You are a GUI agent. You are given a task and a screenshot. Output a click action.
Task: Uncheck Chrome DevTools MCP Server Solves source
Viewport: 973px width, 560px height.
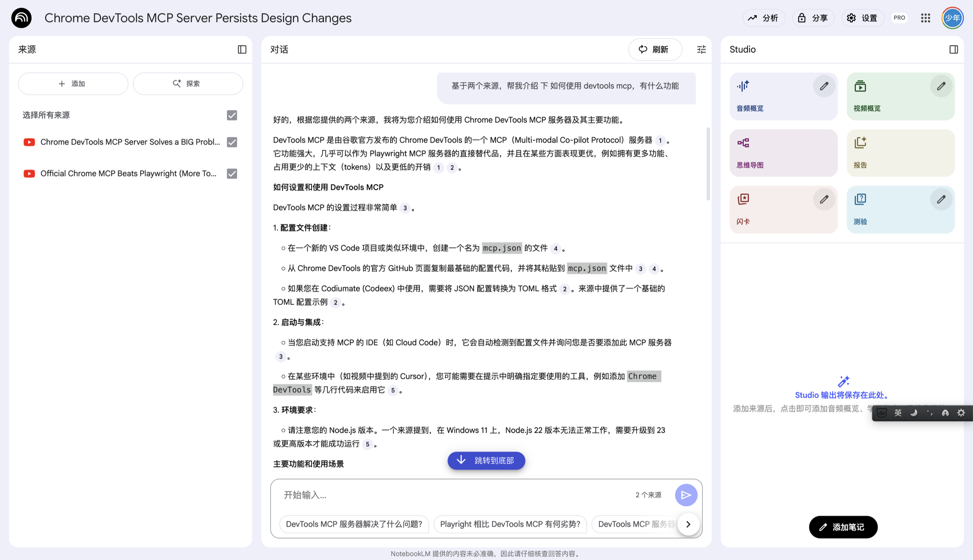click(232, 142)
